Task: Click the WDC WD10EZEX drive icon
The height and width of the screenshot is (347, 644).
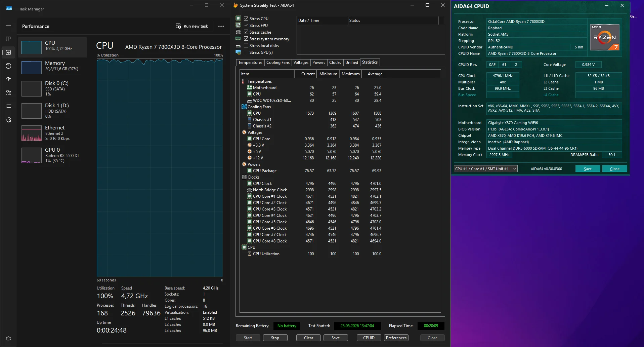Action: 250,101
